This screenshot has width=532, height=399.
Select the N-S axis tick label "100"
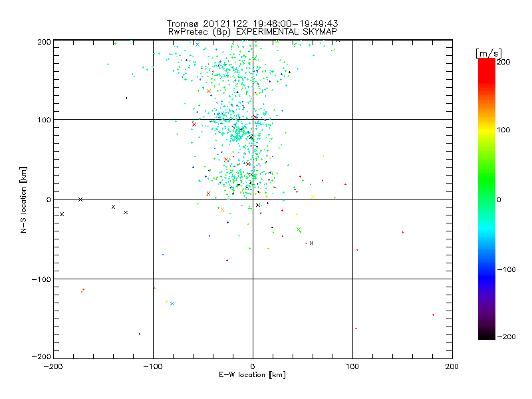[44, 120]
